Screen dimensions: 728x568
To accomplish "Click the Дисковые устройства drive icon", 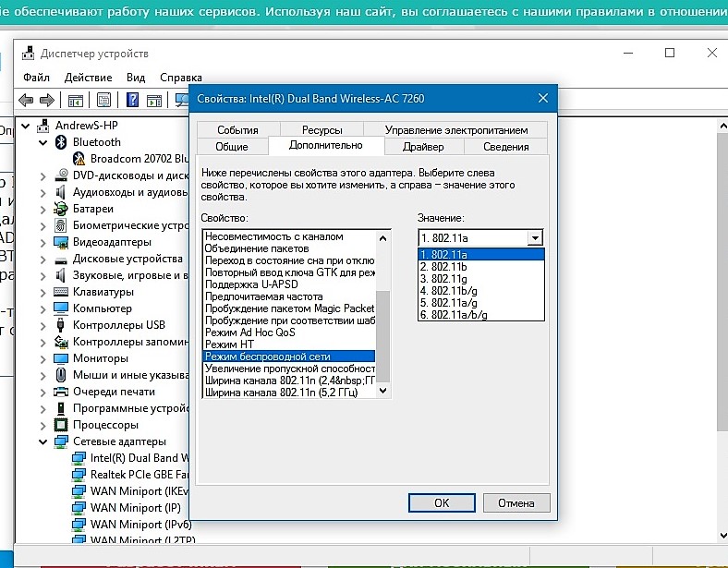I will pos(61,260).
